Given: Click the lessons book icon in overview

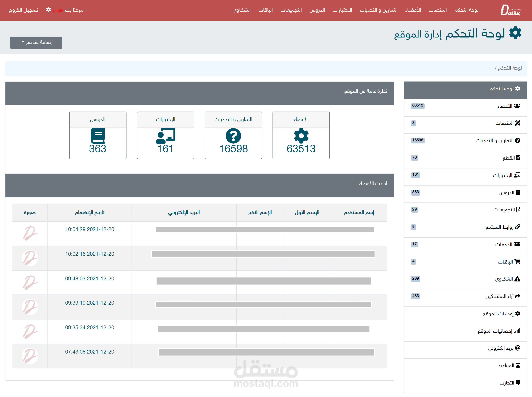Looking at the screenshot, I should 98,135.
